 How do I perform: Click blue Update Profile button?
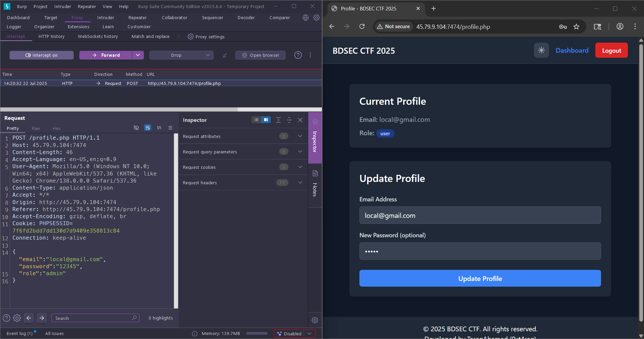480,278
